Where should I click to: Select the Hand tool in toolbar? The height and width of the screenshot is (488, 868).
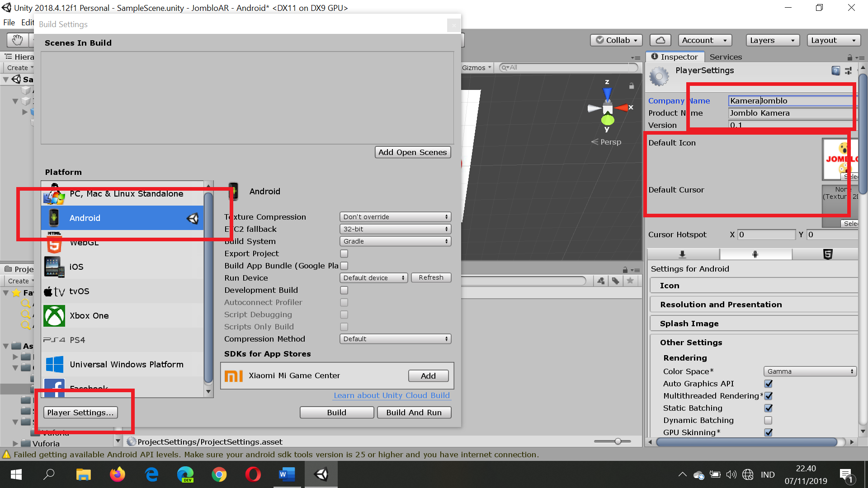pyautogui.click(x=17, y=40)
